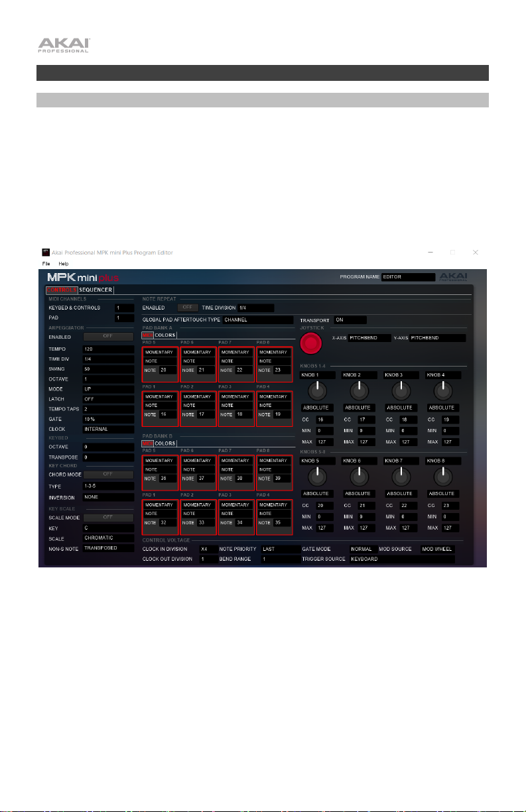Image resolution: width=526 pixels, height=812 pixels.
Task: Open the File menu
Action: [x=46, y=264]
